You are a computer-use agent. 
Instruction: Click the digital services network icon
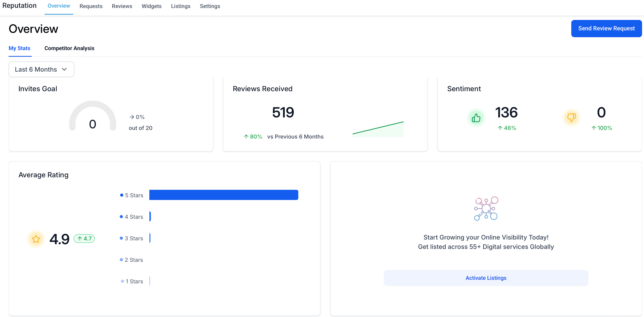click(486, 208)
